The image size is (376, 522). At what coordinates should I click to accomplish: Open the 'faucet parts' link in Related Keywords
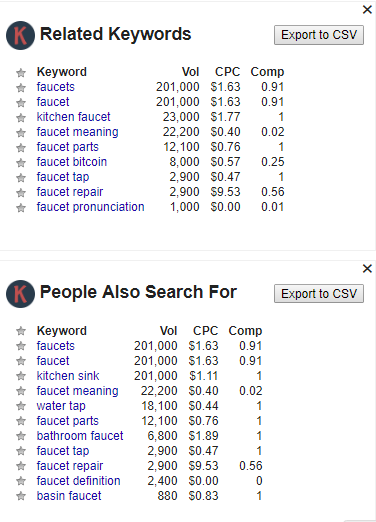click(x=68, y=147)
